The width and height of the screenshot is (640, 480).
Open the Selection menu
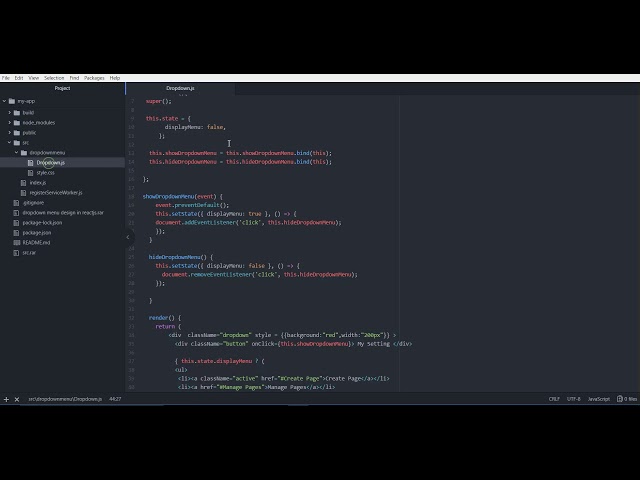tap(54, 78)
